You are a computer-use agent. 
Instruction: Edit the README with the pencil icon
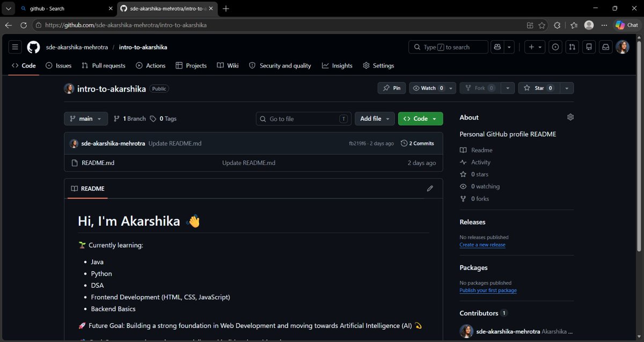tap(430, 189)
